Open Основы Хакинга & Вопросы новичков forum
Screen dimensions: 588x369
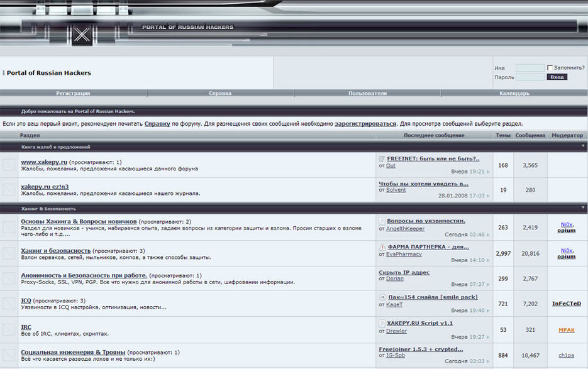coord(79,221)
